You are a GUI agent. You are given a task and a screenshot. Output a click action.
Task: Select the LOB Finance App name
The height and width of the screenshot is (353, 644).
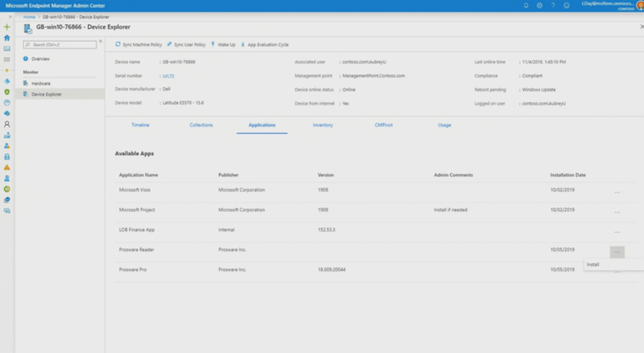coord(136,230)
